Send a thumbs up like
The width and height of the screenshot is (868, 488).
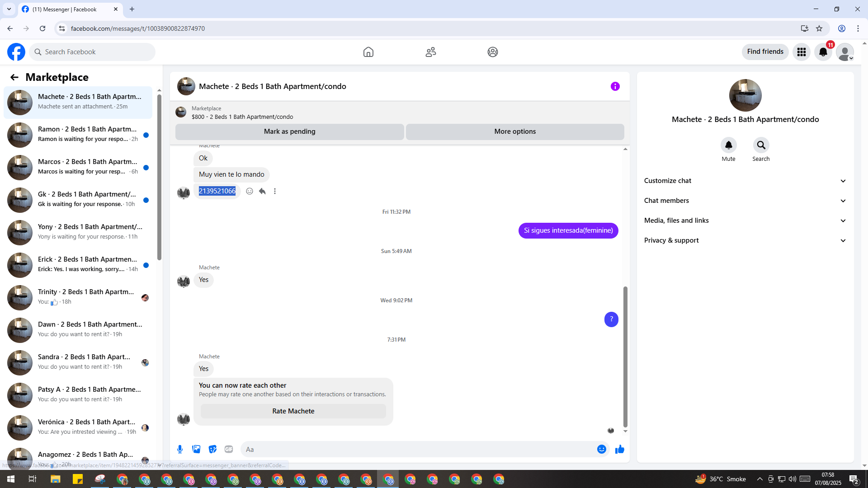click(620, 449)
